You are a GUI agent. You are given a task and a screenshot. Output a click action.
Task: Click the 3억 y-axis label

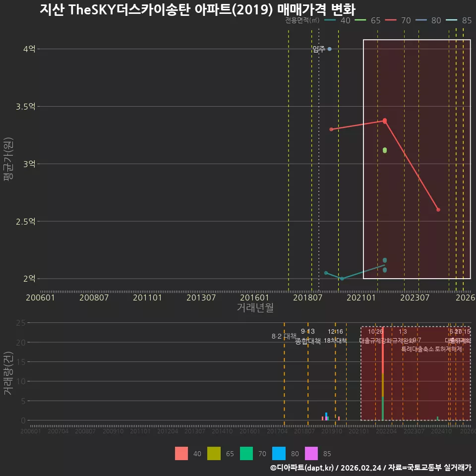pos(29,164)
